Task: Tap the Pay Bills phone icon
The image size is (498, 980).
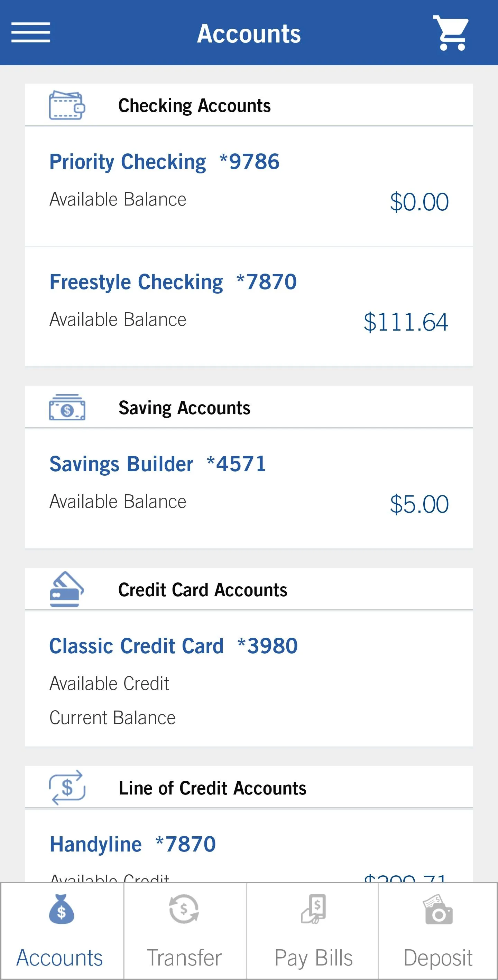Action: pyautogui.click(x=313, y=909)
